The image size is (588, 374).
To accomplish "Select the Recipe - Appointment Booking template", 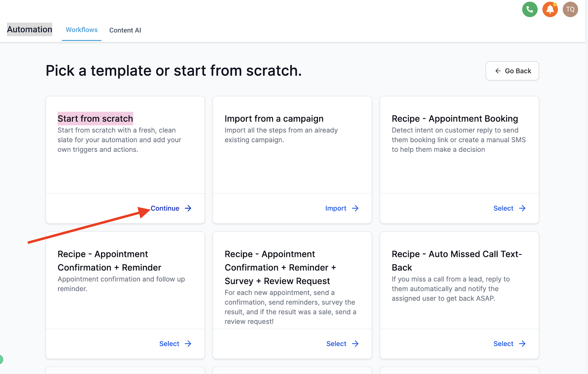I will pyautogui.click(x=509, y=208).
